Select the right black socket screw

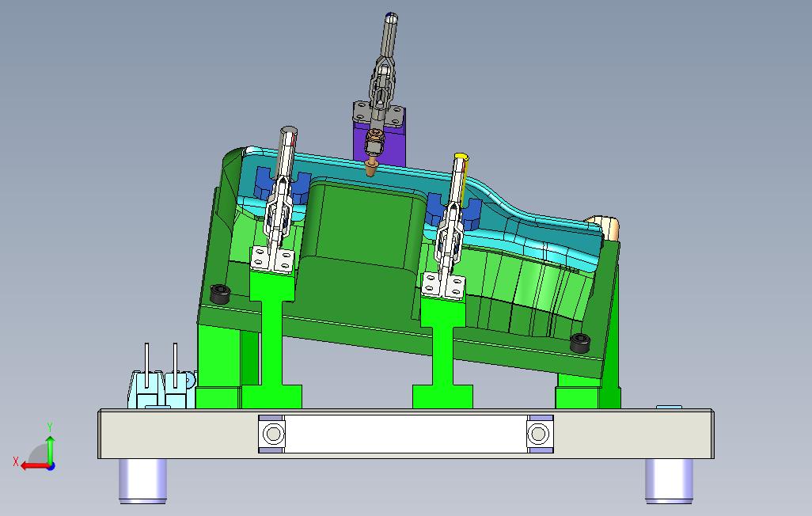580,343
